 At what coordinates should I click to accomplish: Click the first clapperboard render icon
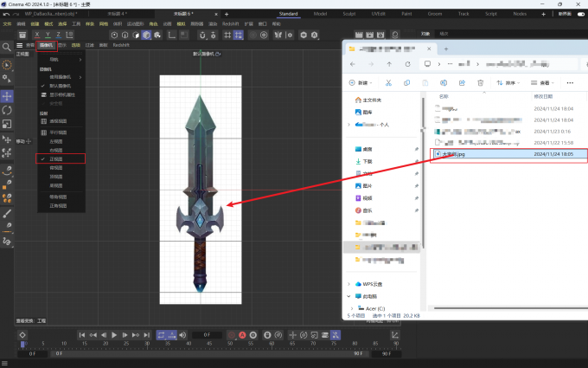[x=359, y=35]
